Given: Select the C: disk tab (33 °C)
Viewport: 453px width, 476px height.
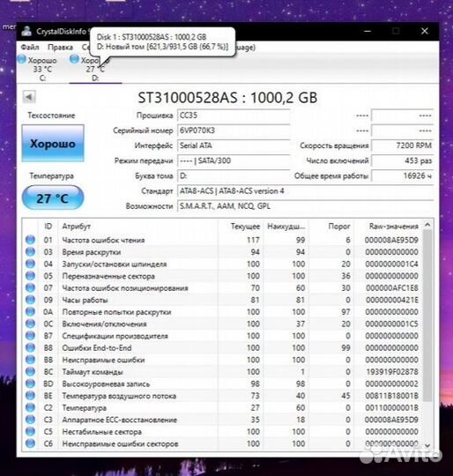Looking at the screenshot, I should click(42, 69).
